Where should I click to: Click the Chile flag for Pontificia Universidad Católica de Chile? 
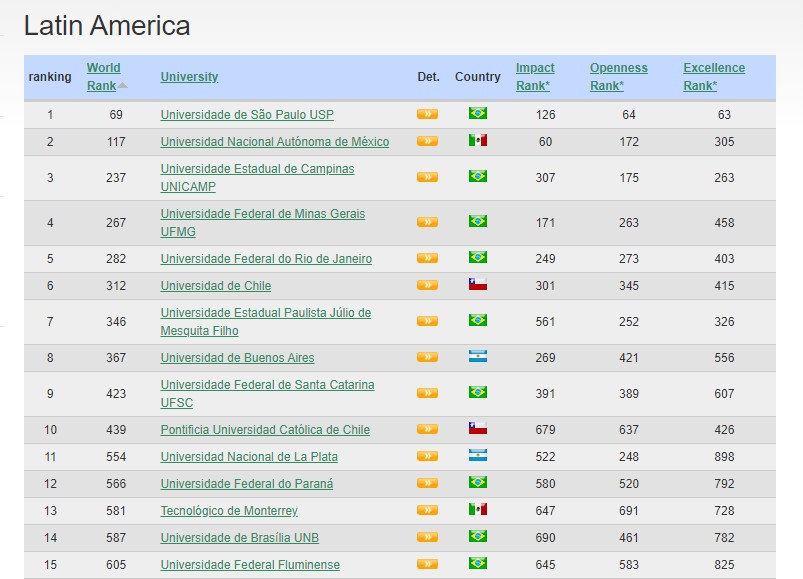(478, 429)
